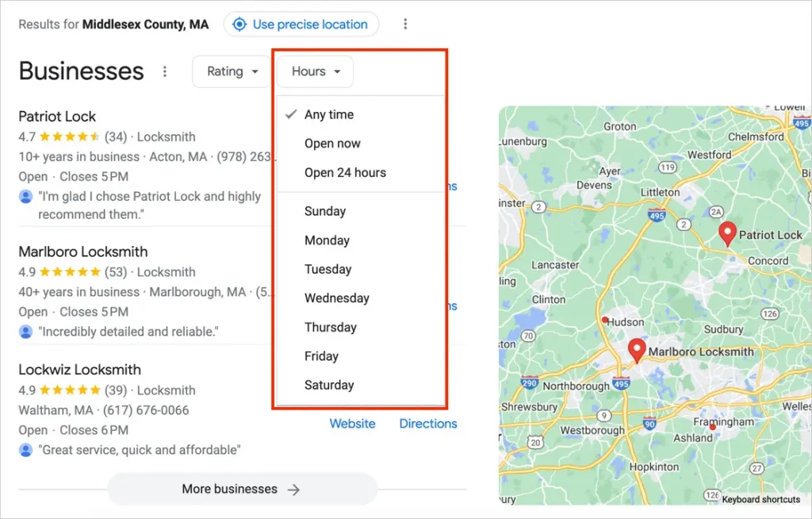Click the Clinton label on the map
812x519 pixels.
(x=549, y=299)
